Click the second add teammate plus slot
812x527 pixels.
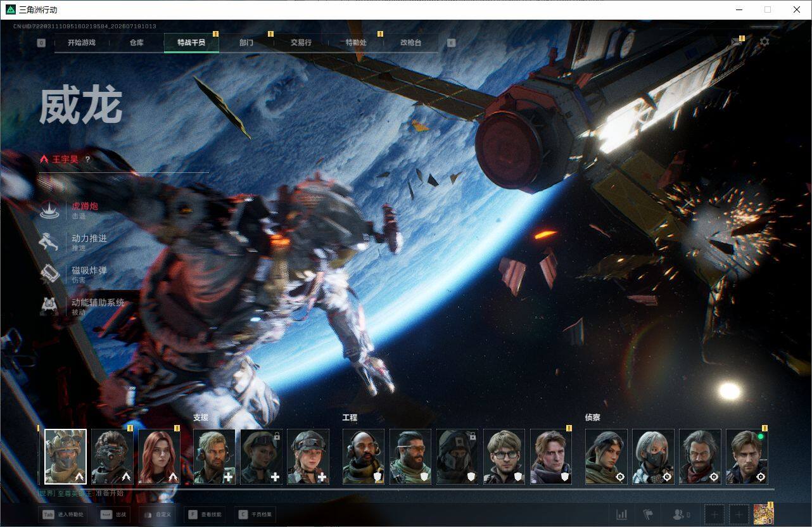point(739,514)
